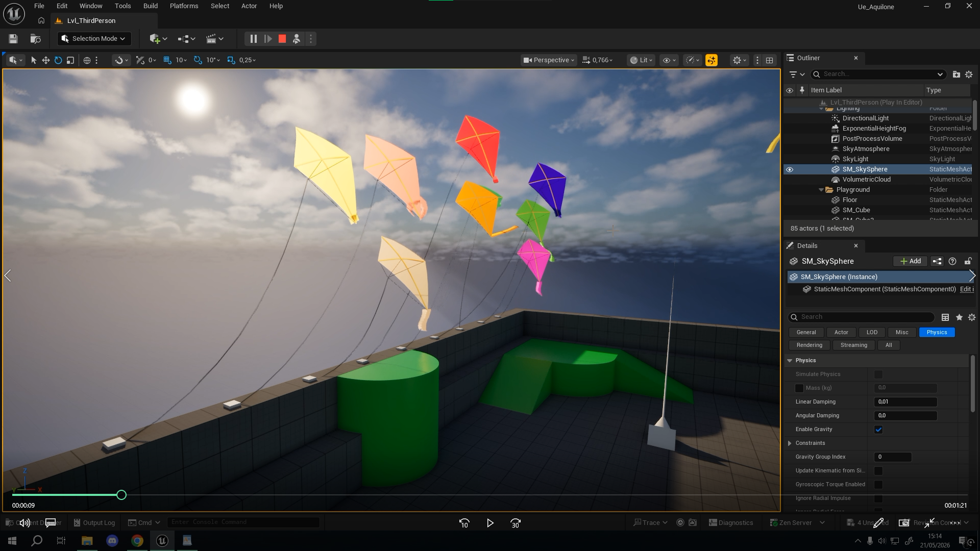Open the Outliner settings gear
Viewport: 980px width, 551px height.
969,74
